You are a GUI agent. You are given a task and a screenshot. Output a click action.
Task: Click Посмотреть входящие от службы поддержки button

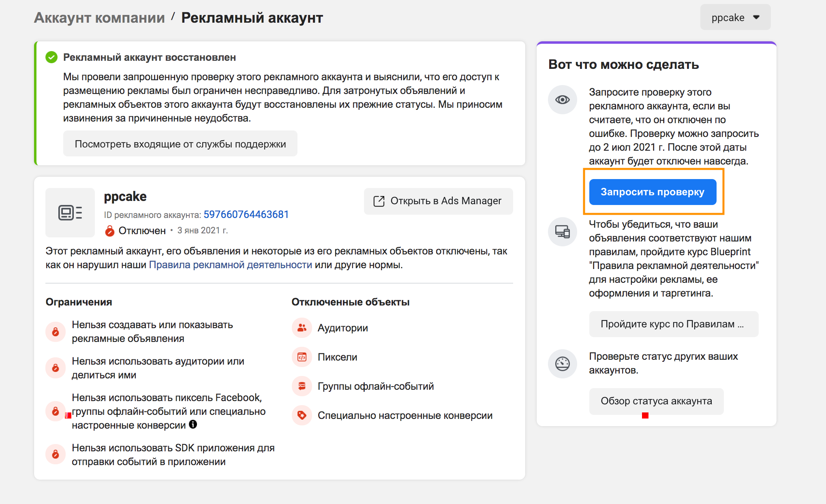point(180,144)
